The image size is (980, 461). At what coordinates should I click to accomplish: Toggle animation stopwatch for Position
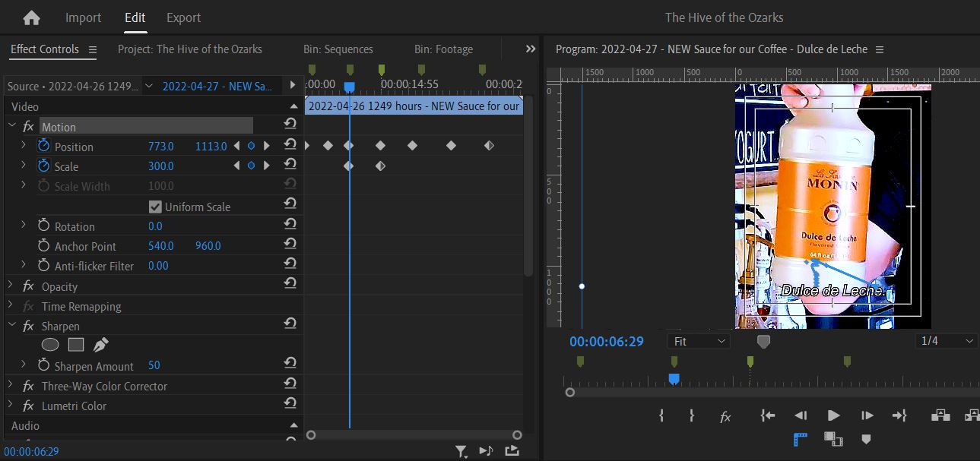43,146
